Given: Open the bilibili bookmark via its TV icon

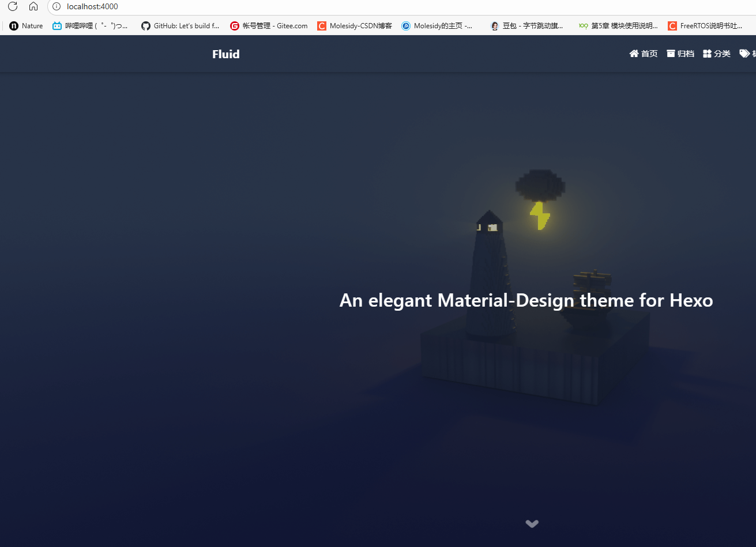Looking at the screenshot, I should (x=56, y=25).
